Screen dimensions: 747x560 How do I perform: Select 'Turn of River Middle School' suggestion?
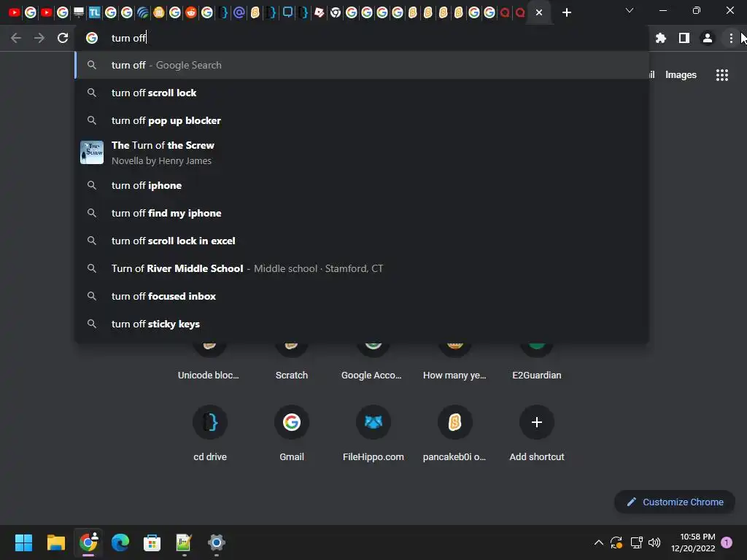(x=362, y=268)
